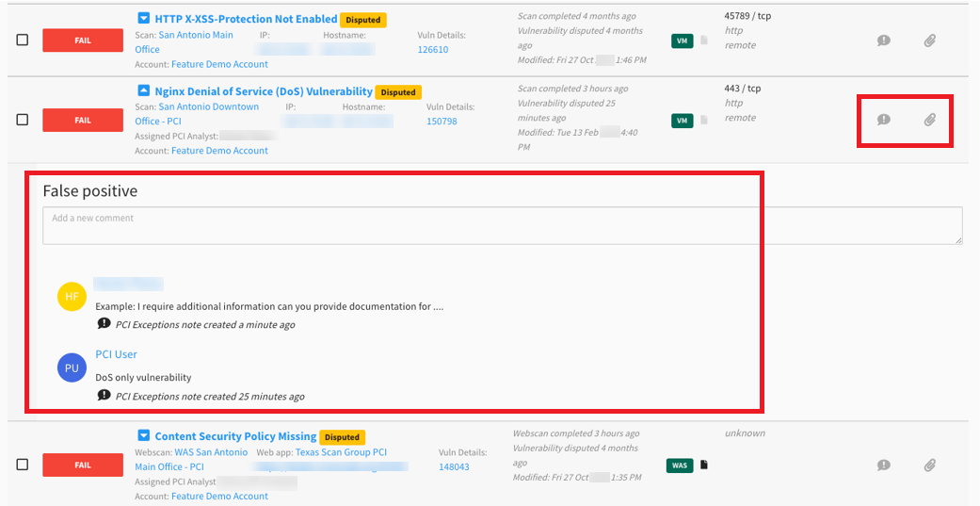Open vulnerability details link 126610
Image resolution: width=980 pixels, height=506 pixels.
coord(433,50)
